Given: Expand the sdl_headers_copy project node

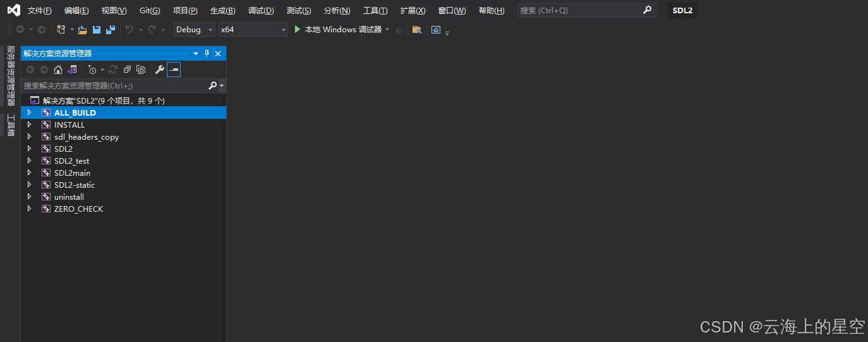Looking at the screenshot, I should (29, 137).
